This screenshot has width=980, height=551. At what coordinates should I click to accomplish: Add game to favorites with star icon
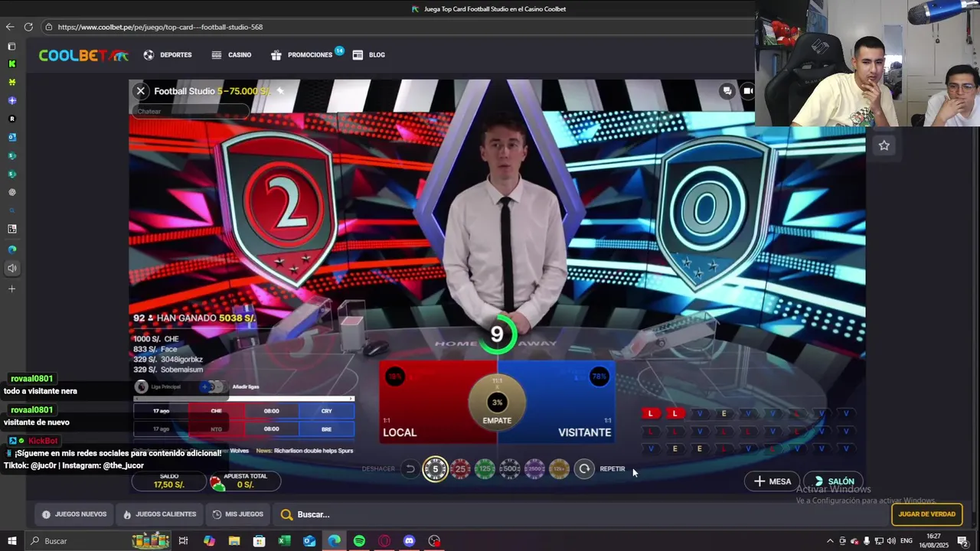pyautogui.click(x=884, y=145)
